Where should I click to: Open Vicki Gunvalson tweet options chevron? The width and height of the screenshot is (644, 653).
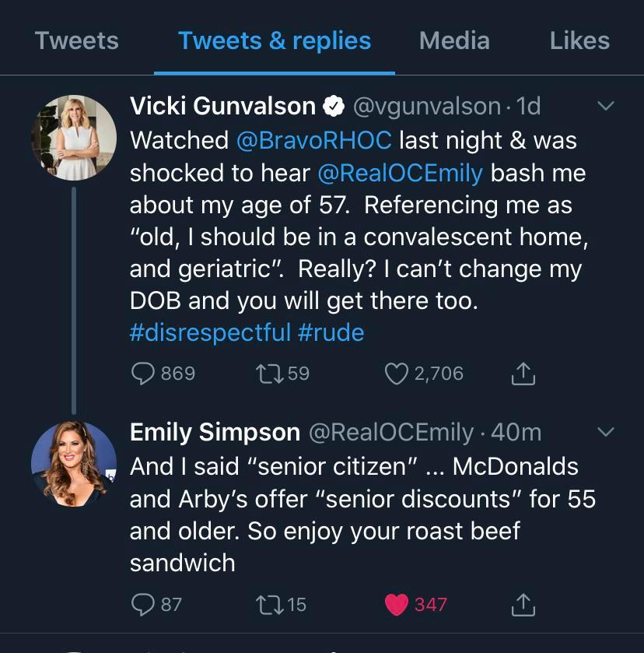[x=605, y=106]
